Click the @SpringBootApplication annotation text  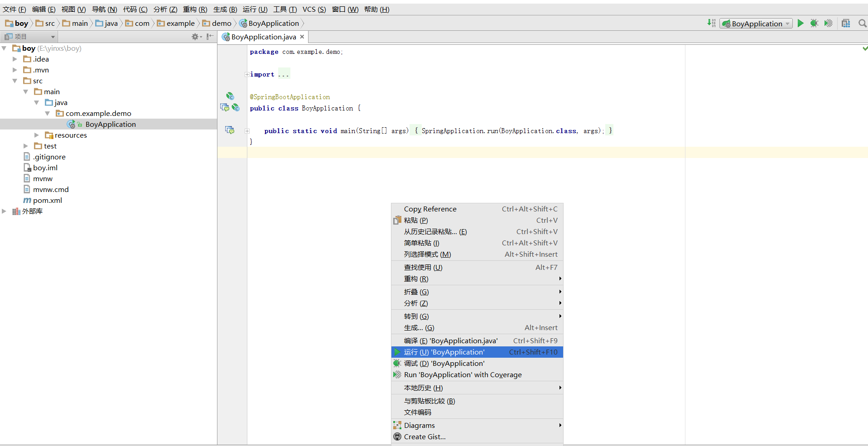[x=290, y=97]
